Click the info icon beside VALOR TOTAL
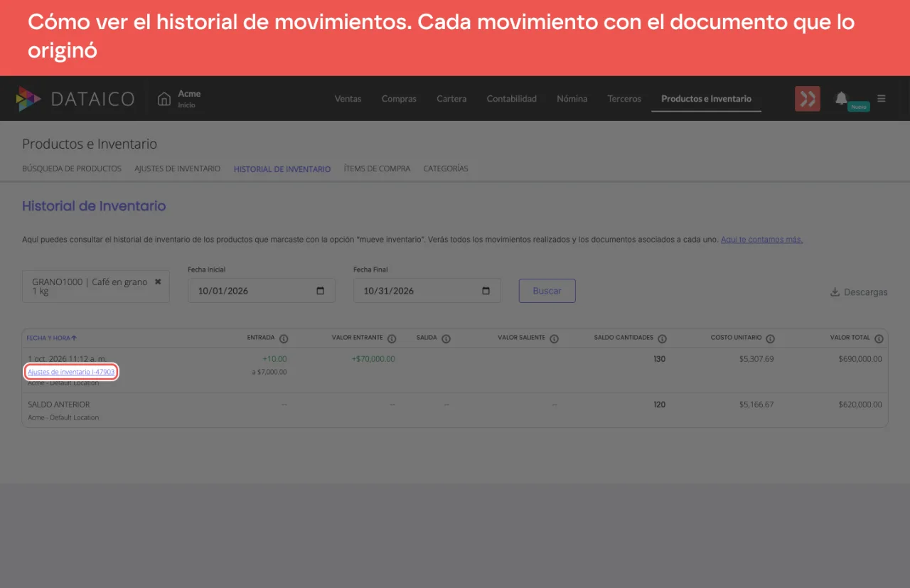Viewport: 910px width, 588px height. tap(879, 338)
